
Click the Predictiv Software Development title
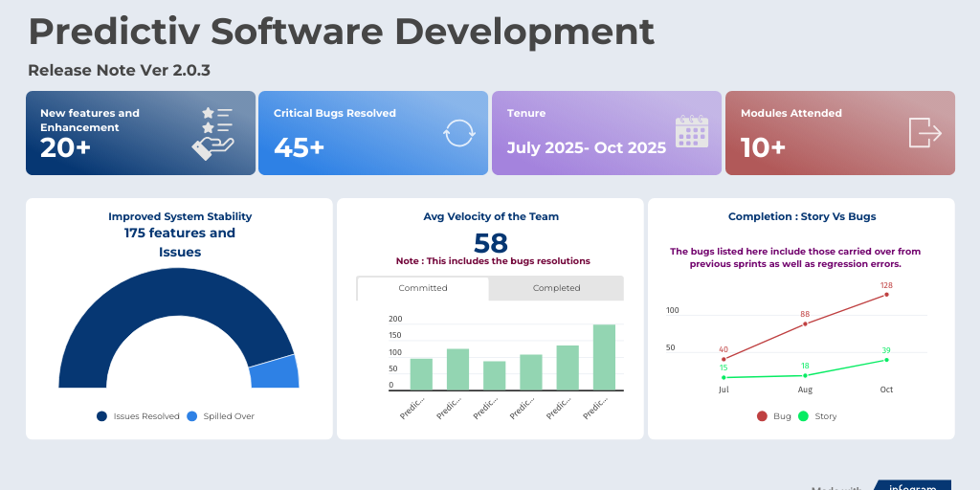pos(342,32)
